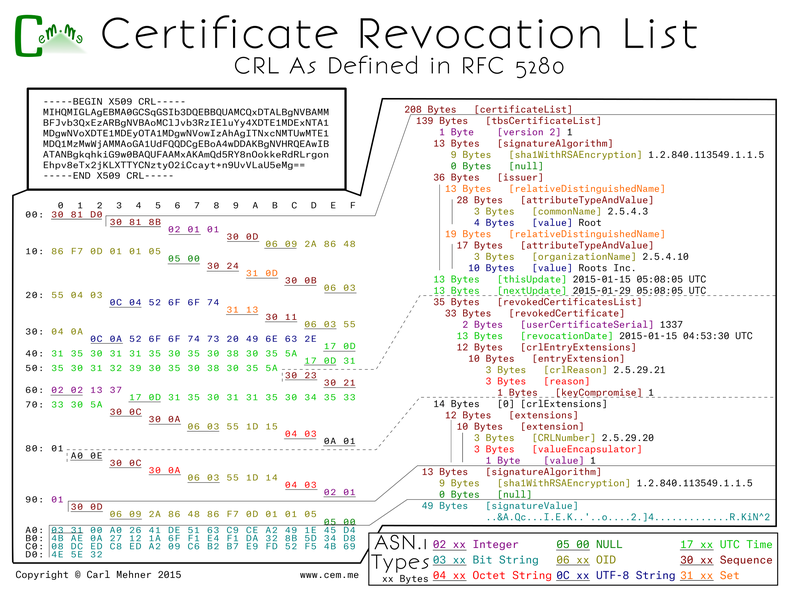Image resolution: width=799 pixels, height=599 pixels.
Task: Select the [commonName] field label
Action: click(566, 211)
